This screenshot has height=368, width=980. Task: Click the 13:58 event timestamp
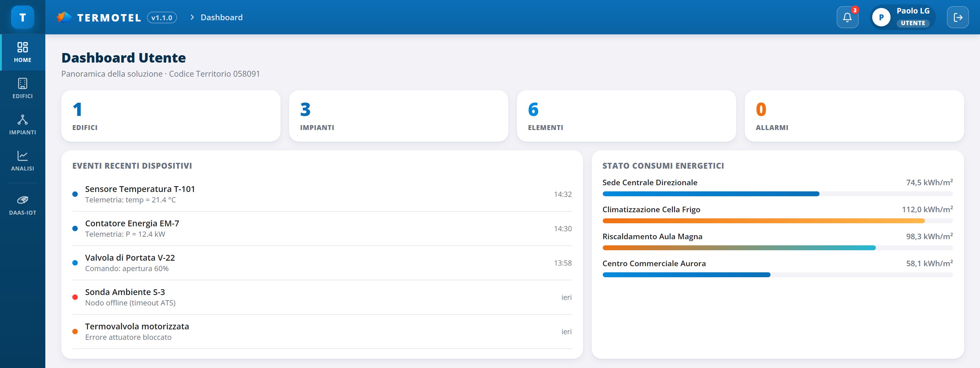(x=563, y=263)
